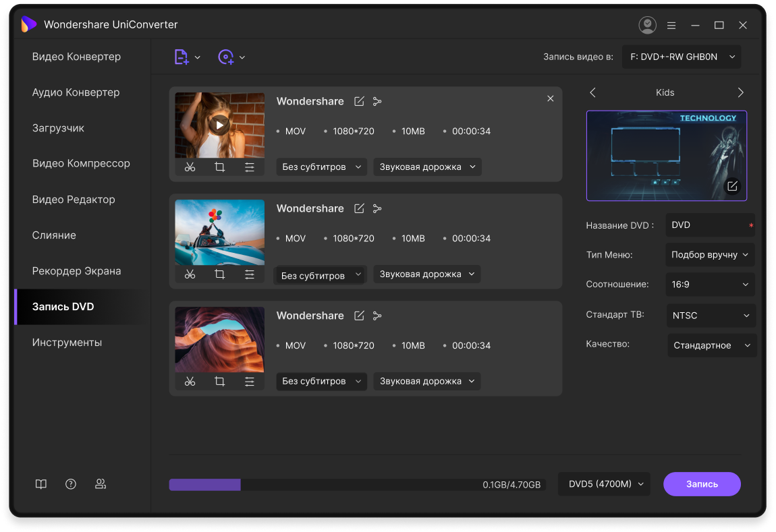This screenshot has width=776, height=532.
Task: Click the crop icon on third video
Action: pyautogui.click(x=220, y=381)
